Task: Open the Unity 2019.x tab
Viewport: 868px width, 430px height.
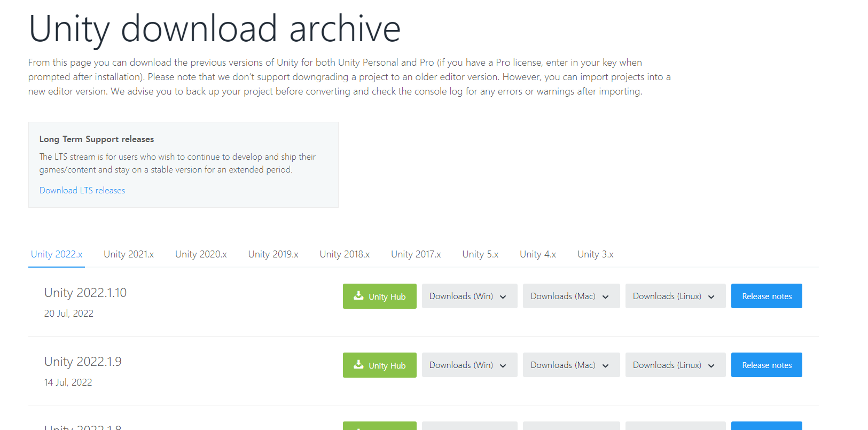Action: pos(273,254)
